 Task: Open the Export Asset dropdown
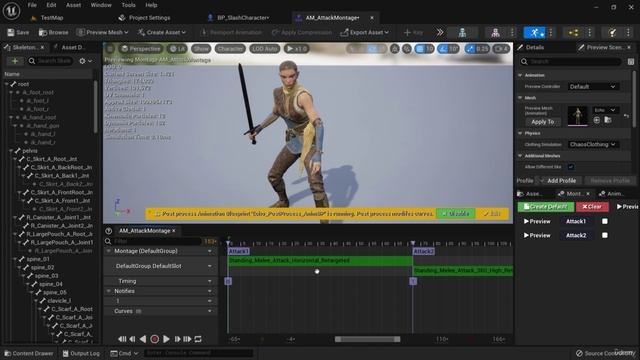[x=365, y=32]
